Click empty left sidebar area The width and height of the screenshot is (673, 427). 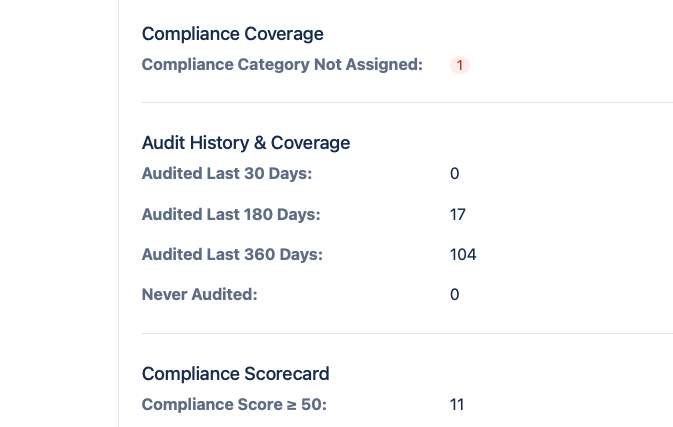point(59,213)
